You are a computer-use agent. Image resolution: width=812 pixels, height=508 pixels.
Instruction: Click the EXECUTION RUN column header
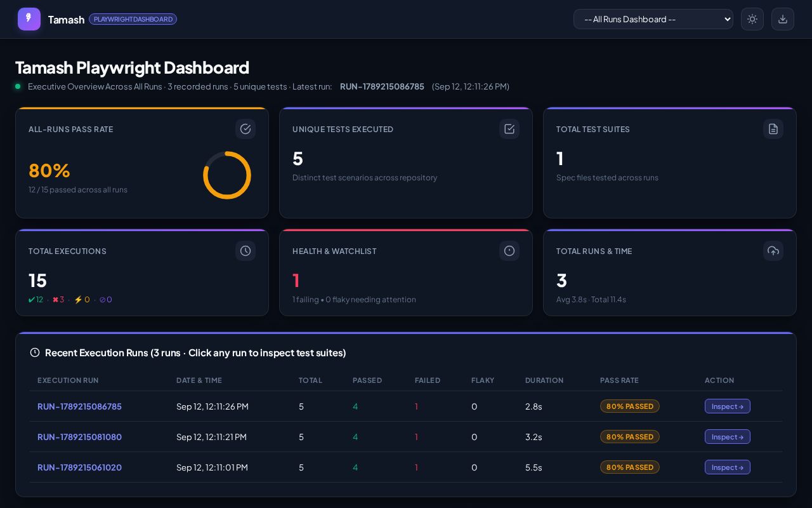pos(68,380)
